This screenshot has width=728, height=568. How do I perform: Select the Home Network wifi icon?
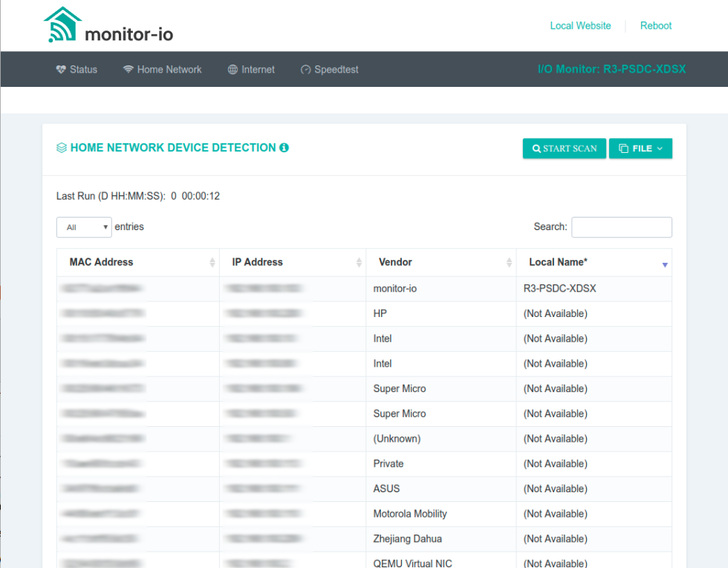pos(128,69)
